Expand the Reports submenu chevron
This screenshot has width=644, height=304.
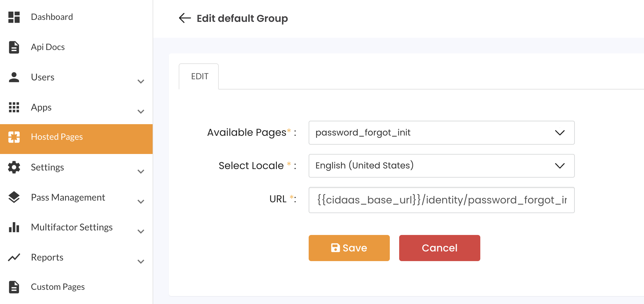click(x=141, y=262)
